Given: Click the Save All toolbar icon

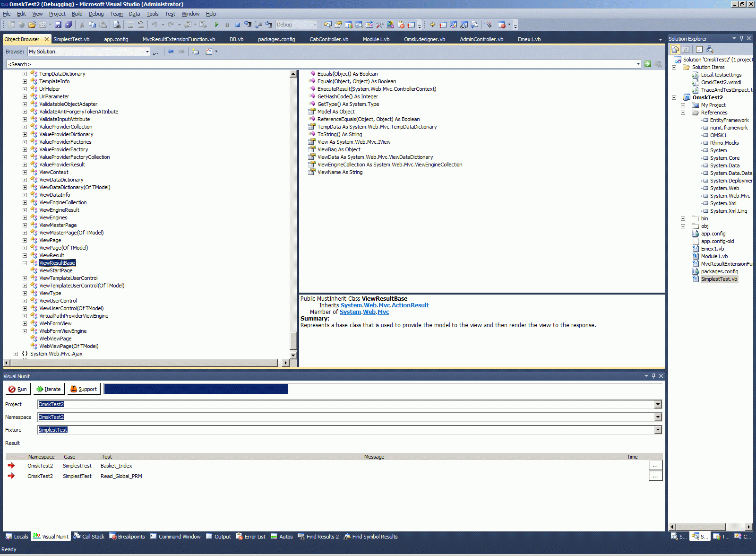Looking at the screenshot, I should [69, 25].
